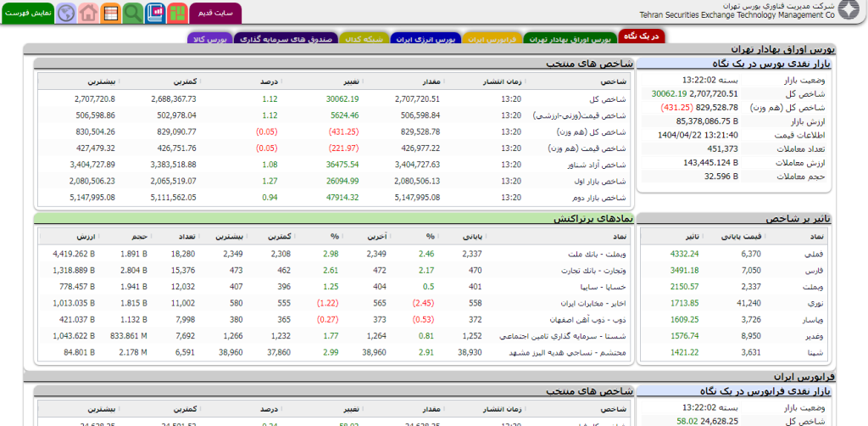This screenshot has width=868, height=426.
Task: Click شاخص قیمت(وزنی-ارزشی) index name
Action: click(580, 115)
